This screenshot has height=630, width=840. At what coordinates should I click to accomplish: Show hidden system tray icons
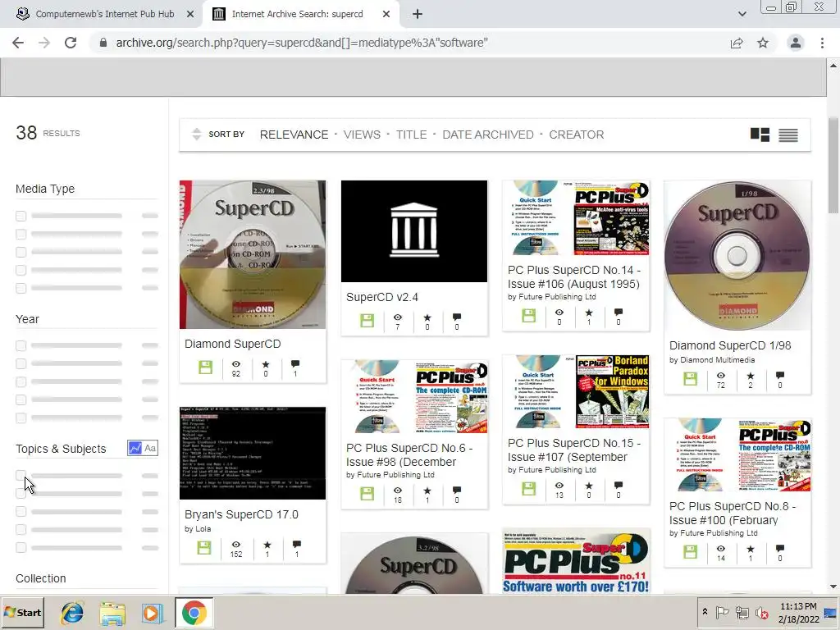pyautogui.click(x=705, y=612)
